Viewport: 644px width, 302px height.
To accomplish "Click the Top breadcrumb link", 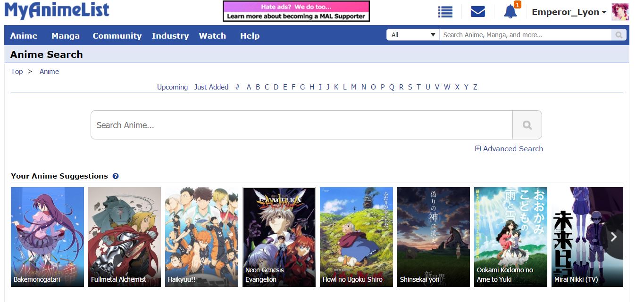I will click(x=17, y=72).
